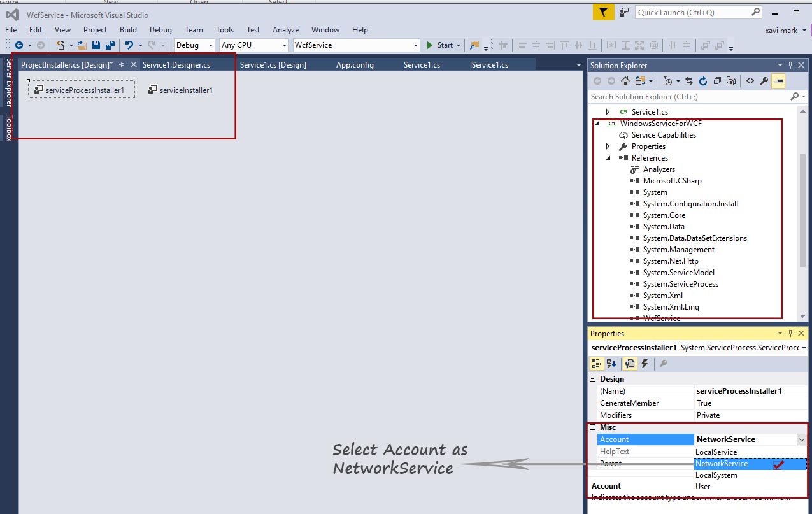Viewport: 812px width, 514px height.
Task: Switch to the App.config tab
Action: click(x=355, y=65)
